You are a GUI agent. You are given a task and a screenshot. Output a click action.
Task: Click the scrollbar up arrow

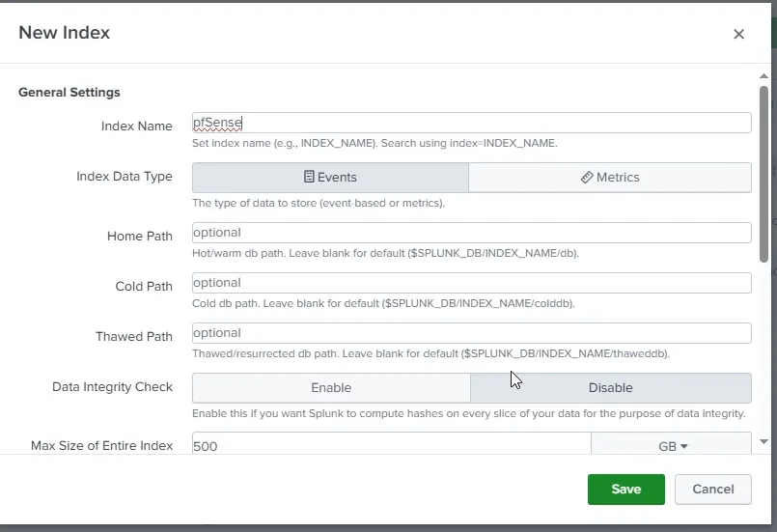pos(763,76)
